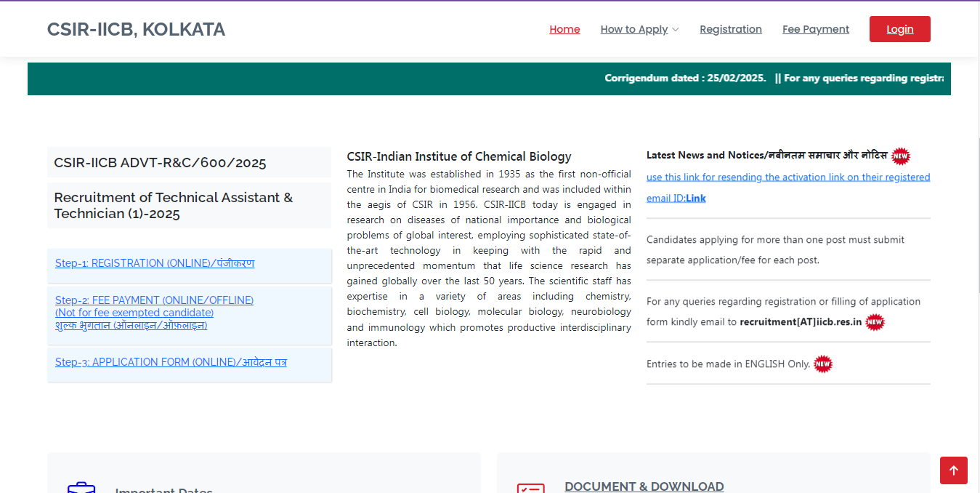980x493 pixels.
Task: Click the red document icon beside Document & Download
Action: pos(530,488)
